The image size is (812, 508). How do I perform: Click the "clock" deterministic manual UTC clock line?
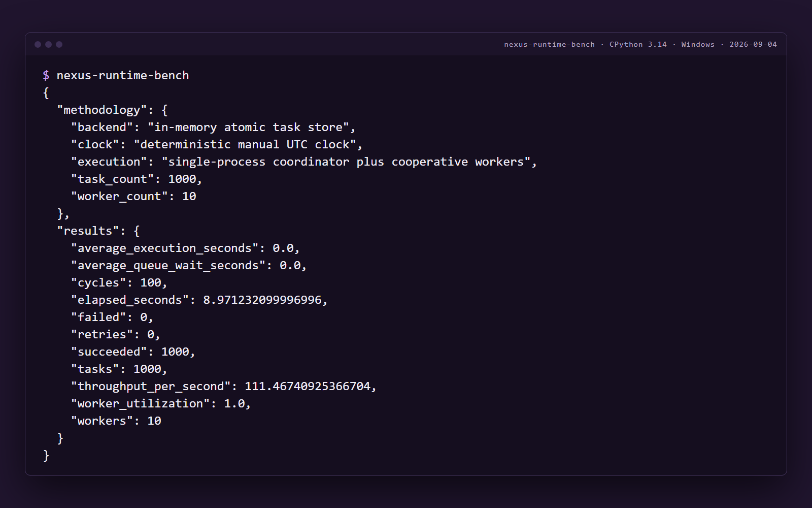pos(217,145)
